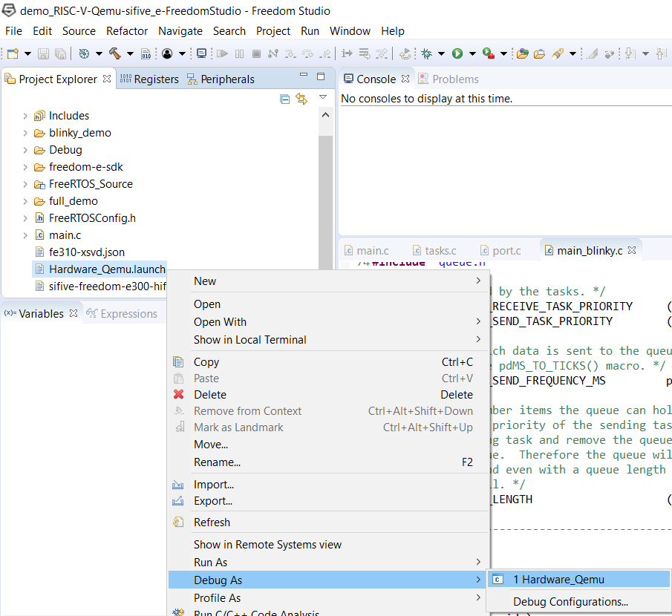Click the Disconnect toolbar icon
Viewport: 672px width, 616px height.
point(273,53)
